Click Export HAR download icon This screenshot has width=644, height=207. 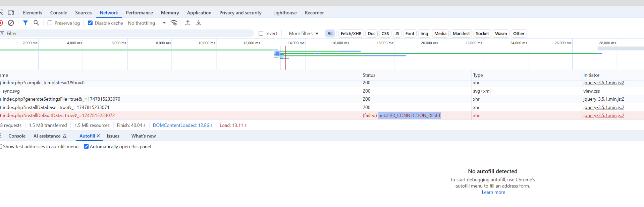[x=199, y=23]
